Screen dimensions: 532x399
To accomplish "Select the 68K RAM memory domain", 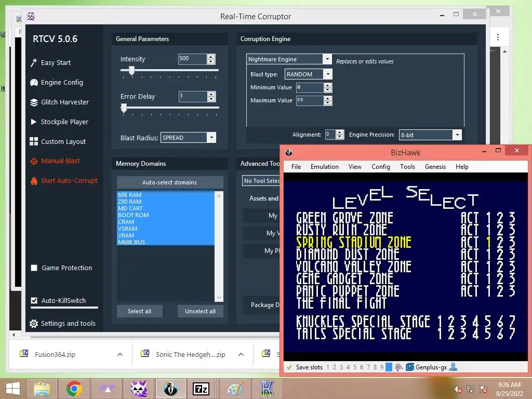I will (166, 195).
